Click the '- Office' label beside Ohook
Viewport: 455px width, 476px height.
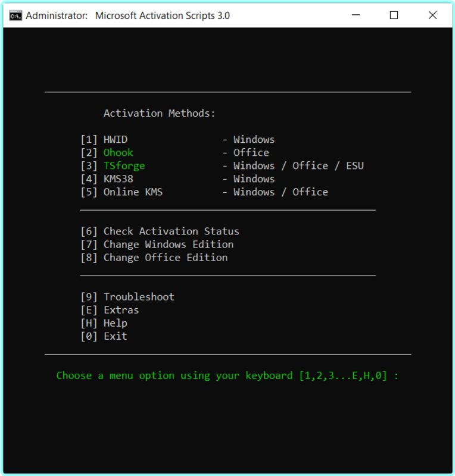[245, 153]
